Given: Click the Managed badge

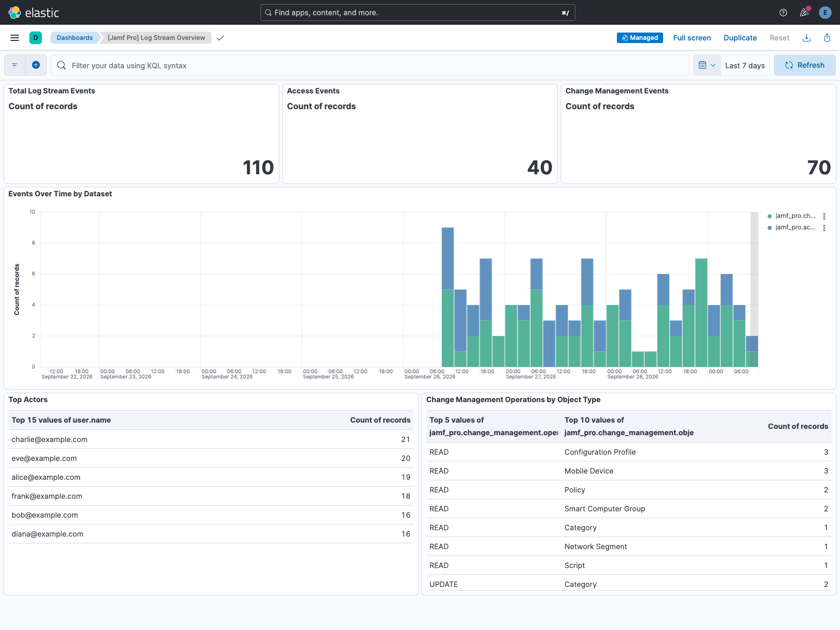Looking at the screenshot, I should 640,38.
